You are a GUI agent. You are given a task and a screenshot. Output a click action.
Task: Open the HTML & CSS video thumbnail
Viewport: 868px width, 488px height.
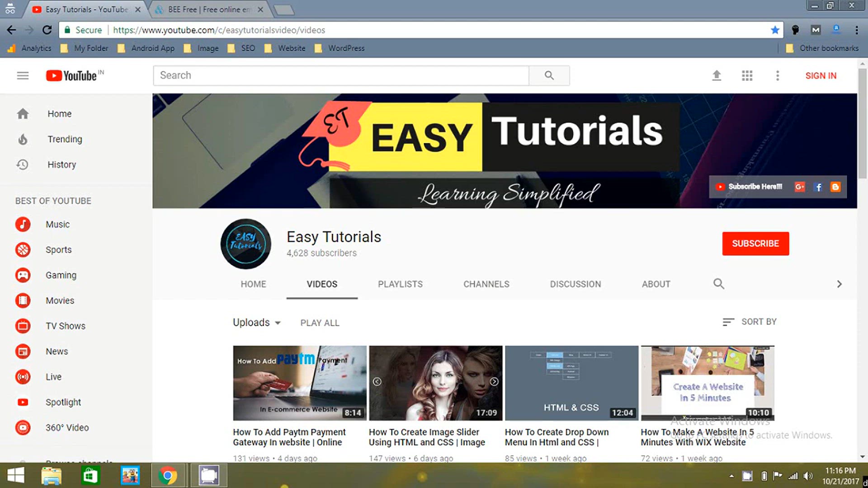[571, 383]
